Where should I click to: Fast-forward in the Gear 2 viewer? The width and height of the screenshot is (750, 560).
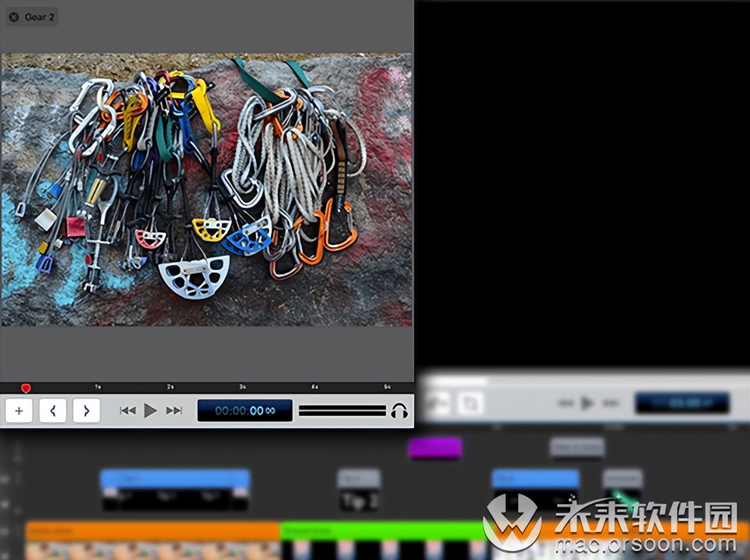tap(174, 411)
